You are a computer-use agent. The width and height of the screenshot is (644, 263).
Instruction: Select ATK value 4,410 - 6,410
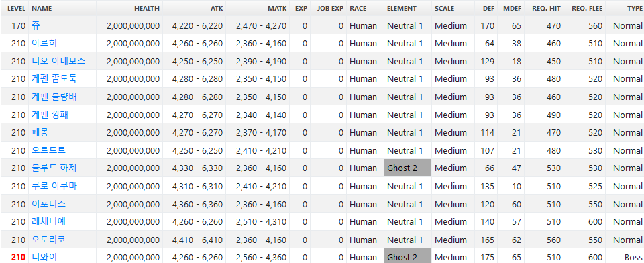197,240
